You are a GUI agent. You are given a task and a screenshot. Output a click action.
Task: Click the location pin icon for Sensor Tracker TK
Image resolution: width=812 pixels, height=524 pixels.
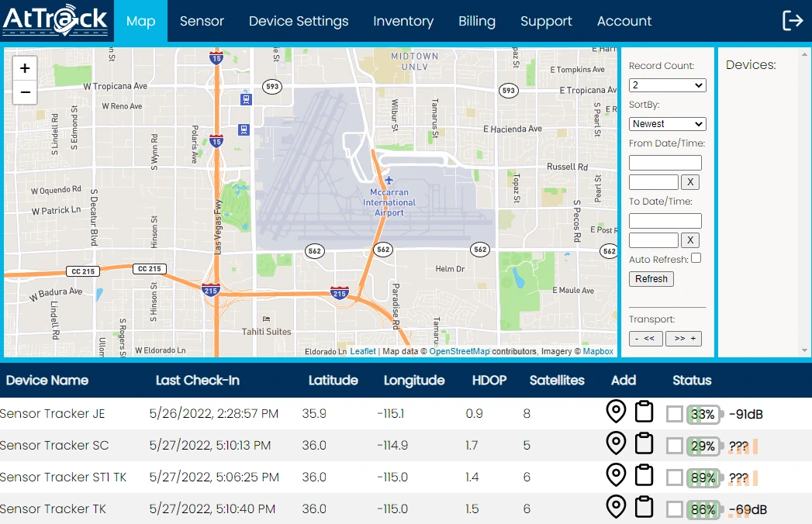616,508
